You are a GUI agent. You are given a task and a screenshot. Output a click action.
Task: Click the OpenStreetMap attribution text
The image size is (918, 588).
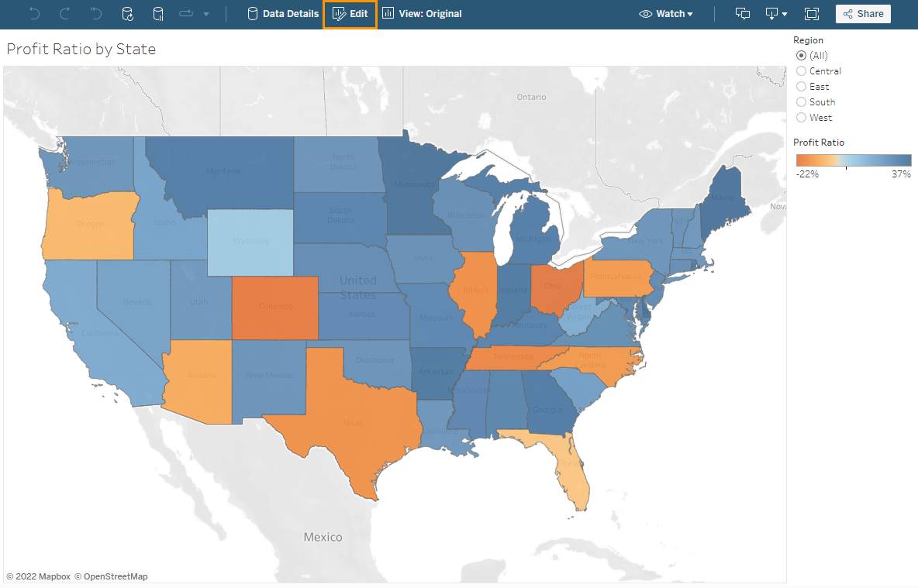111,576
